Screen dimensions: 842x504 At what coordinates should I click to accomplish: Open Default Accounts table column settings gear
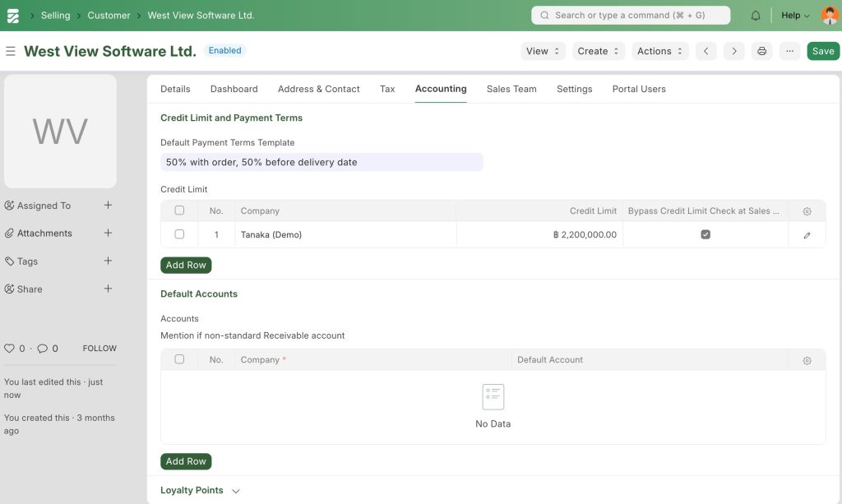(807, 361)
